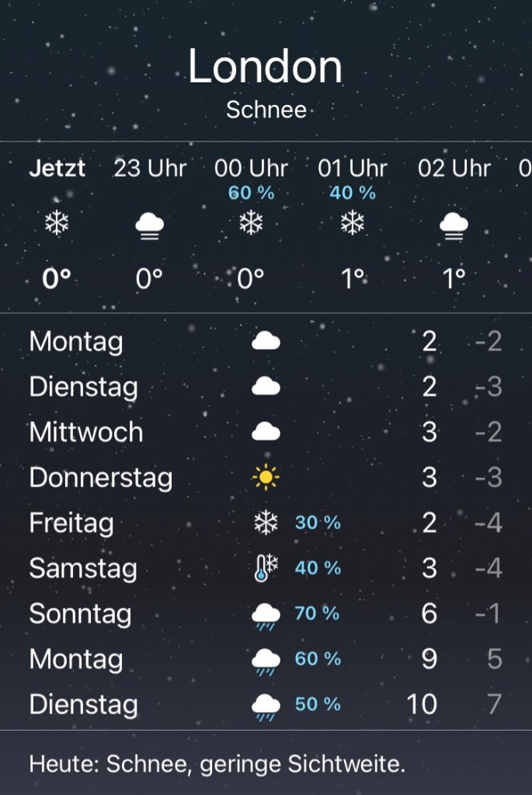Tap the 70 % rain chance on Sonntag

317,614
